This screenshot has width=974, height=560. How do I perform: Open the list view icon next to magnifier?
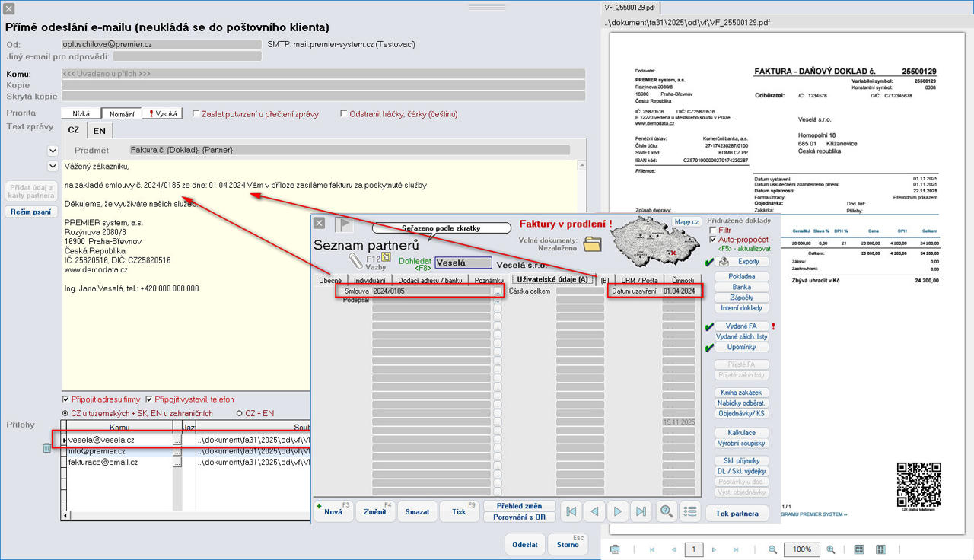[690, 511]
